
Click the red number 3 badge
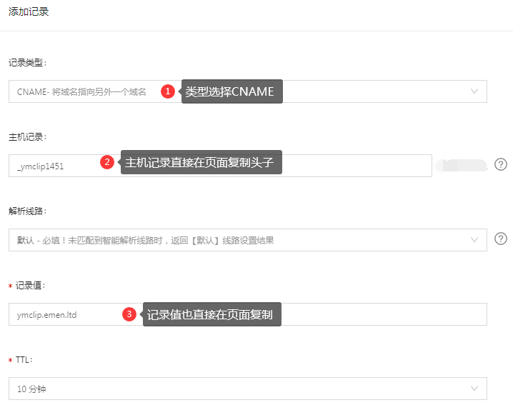pyautogui.click(x=129, y=314)
